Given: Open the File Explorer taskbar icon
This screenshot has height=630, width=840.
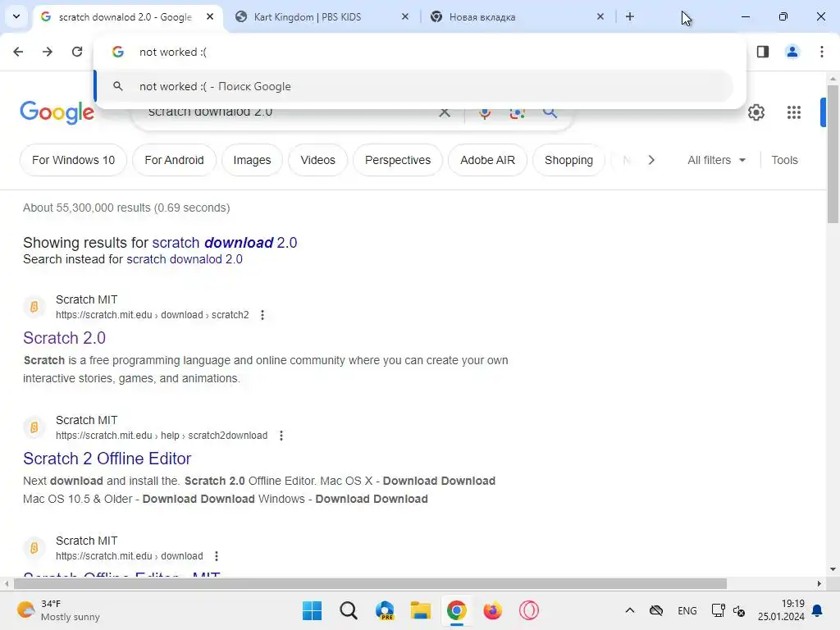Looking at the screenshot, I should (x=421, y=610).
